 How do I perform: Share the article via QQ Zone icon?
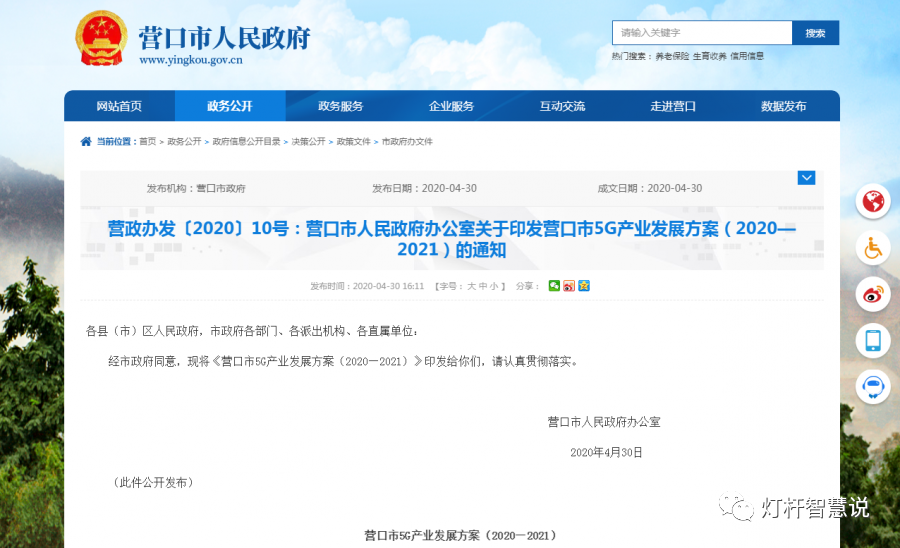[584, 286]
